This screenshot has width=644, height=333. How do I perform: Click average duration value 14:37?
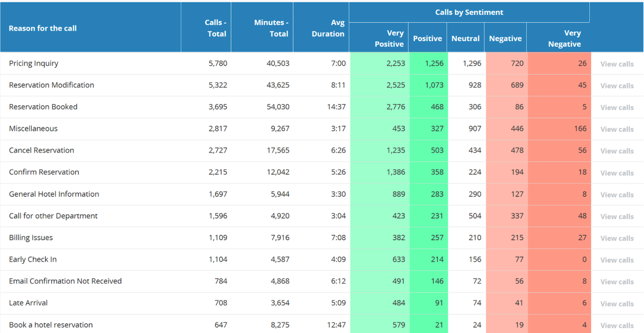[x=336, y=107]
